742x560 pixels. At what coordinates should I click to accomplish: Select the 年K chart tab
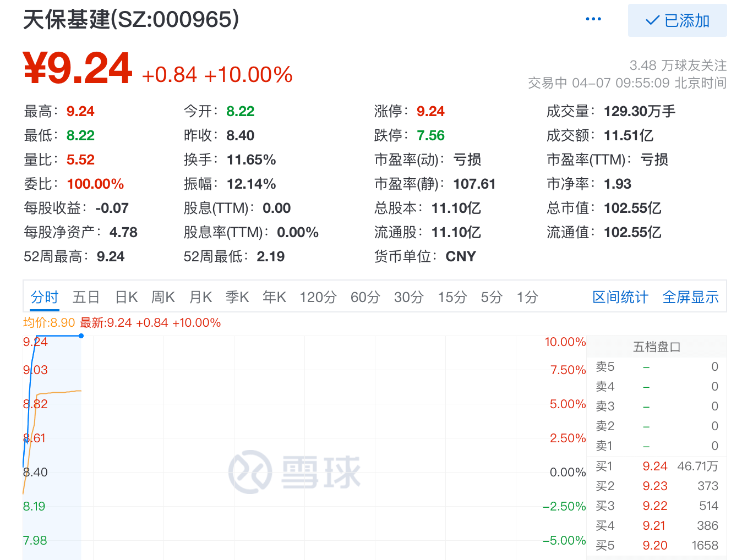pos(274,297)
